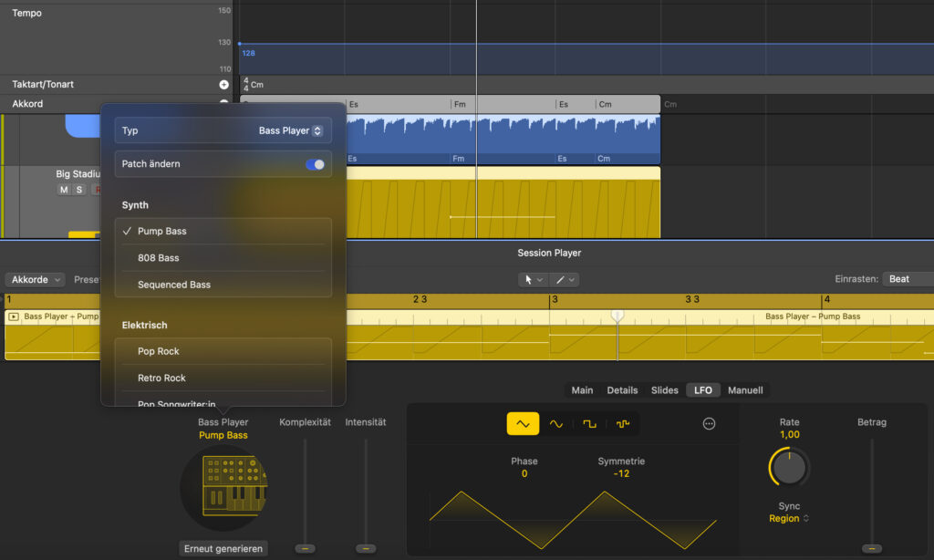Choose the square LFO waveform icon

point(590,424)
